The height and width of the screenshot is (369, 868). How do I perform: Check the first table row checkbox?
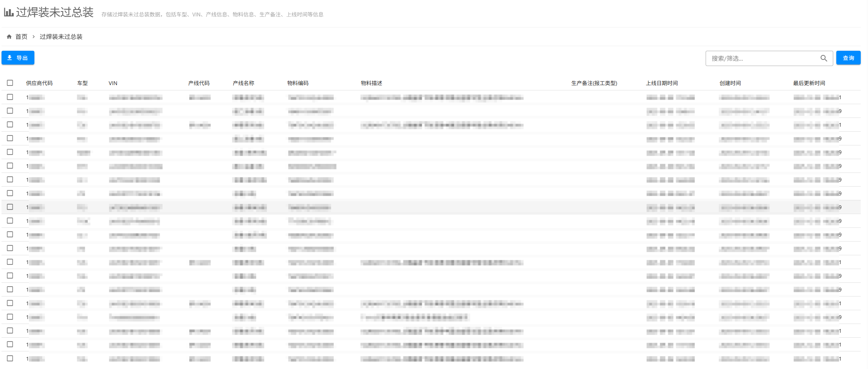point(10,97)
